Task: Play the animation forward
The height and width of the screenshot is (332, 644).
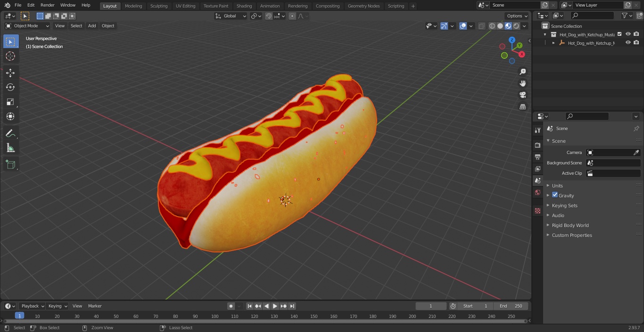Action: (x=275, y=306)
